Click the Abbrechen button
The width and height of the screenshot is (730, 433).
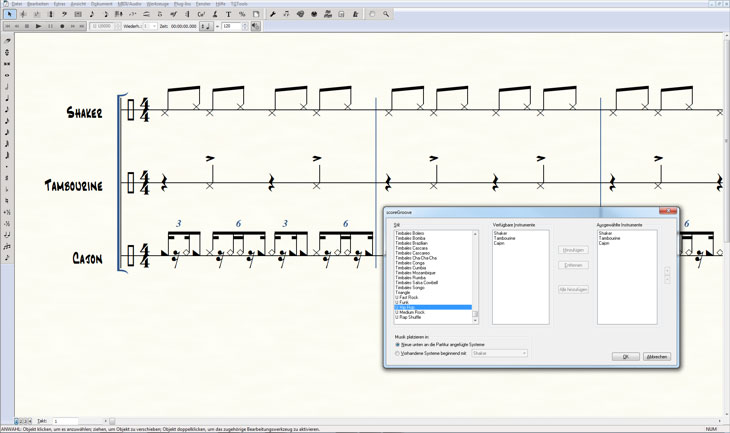[x=657, y=357]
